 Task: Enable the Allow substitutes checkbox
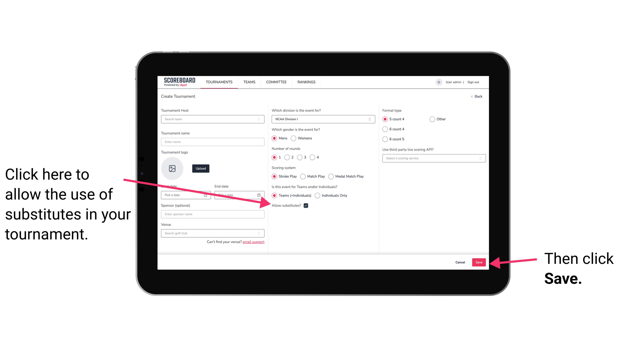pyautogui.click(x=307, y=206)
